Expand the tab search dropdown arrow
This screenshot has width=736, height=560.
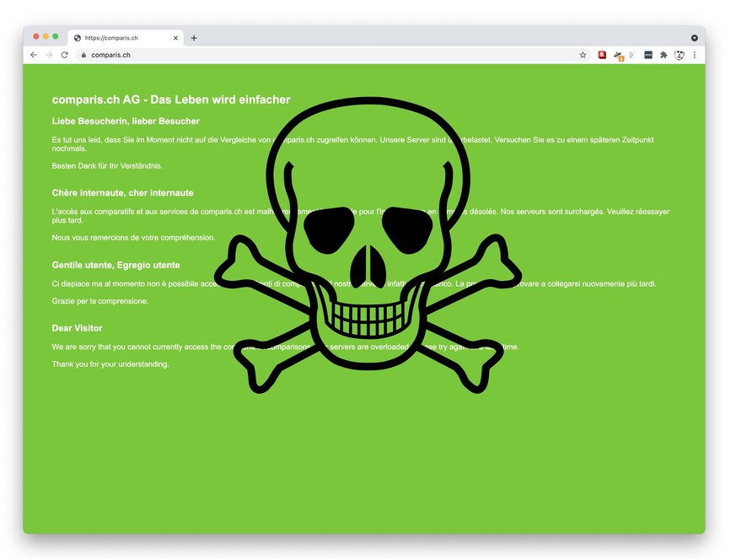(695, 38)
